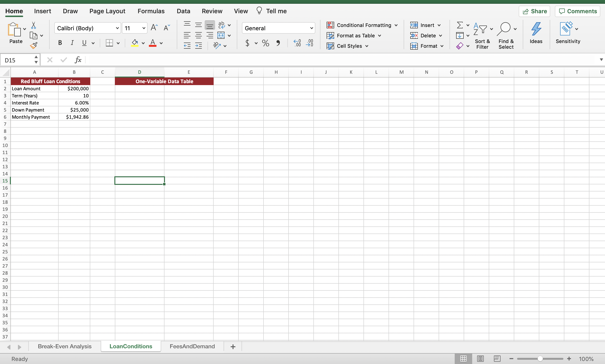Open the Comments pane button
Viewport: 605px width, 364px height.
[x=578, y=11]
